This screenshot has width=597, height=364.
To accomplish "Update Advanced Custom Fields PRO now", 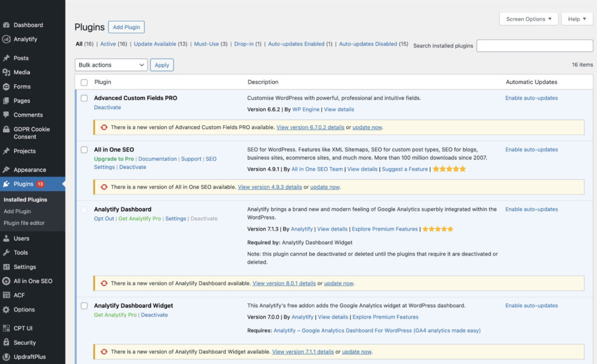I will point(367,128).
